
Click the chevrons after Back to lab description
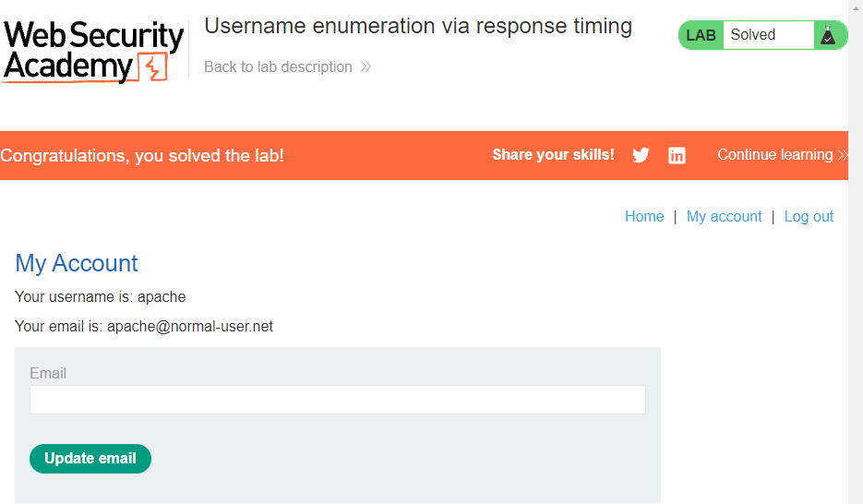coord(366,66)
